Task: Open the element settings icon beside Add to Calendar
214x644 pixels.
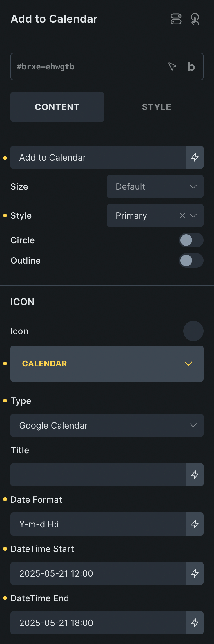Action: pos(176,19)
